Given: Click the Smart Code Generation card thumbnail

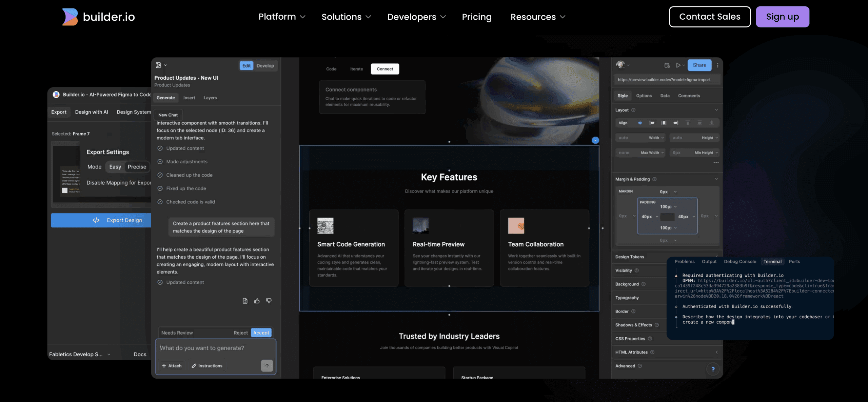Looking at the screenshot, I should (325, 226).
